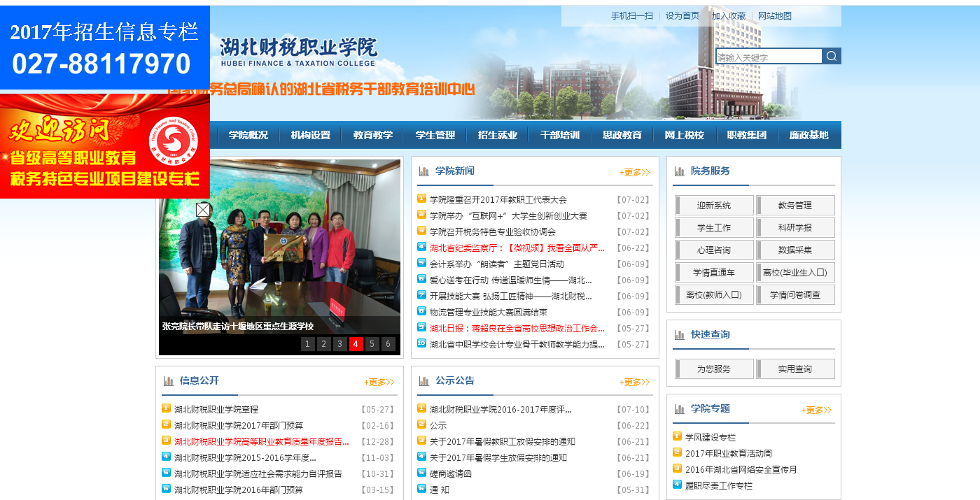This screenshot has width=980, height=500.
Task: Click the bar chart icon beside 学院新闻
Action: coord(423,171)
